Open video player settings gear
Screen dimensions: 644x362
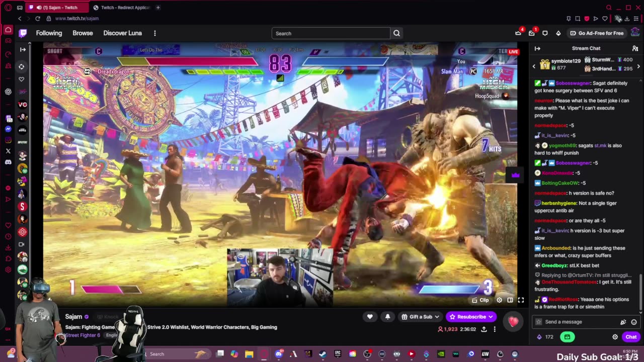499,300
